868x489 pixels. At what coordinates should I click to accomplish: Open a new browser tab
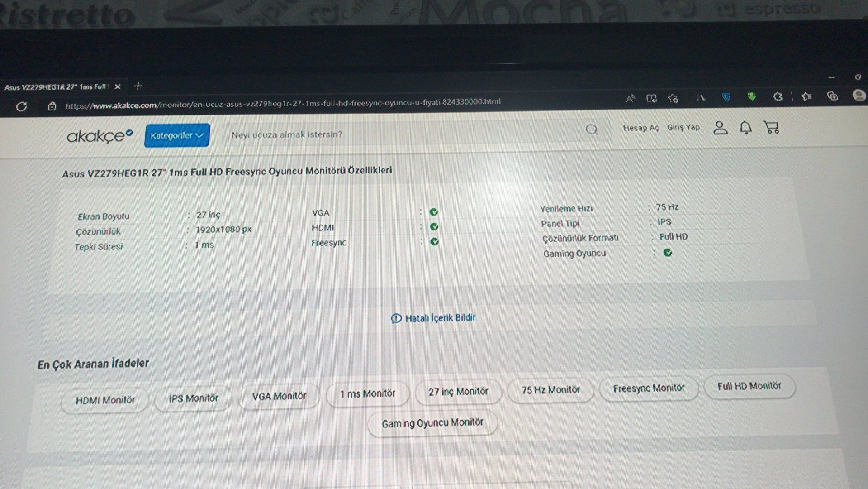click(x=138, y=86)
